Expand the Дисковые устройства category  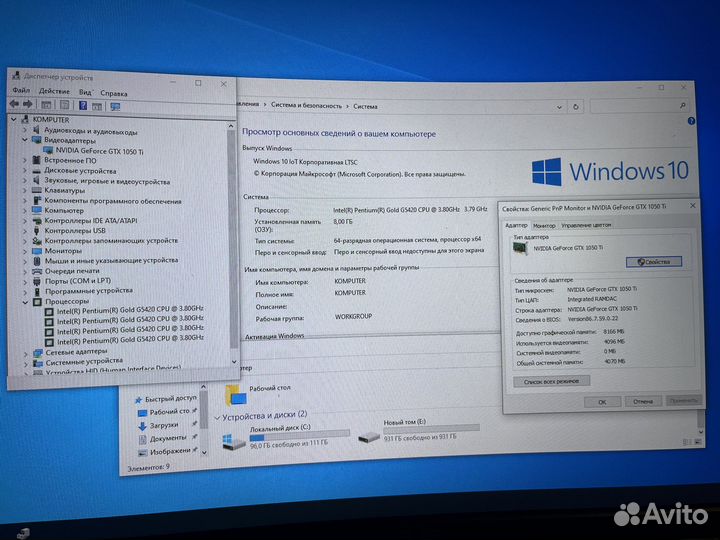click(25, 170)
